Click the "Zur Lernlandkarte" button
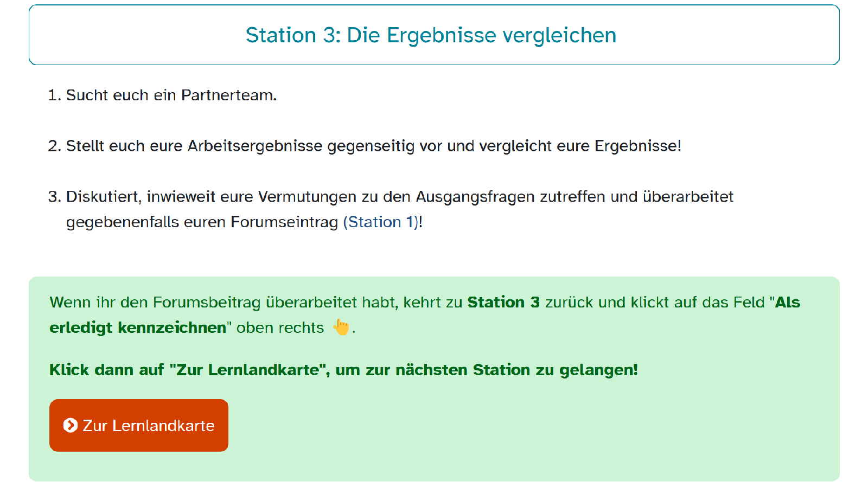 (x=139, y=426)
